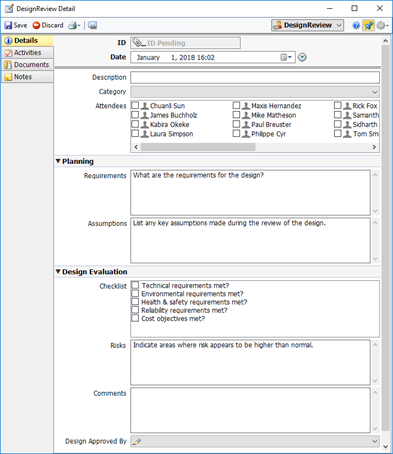Image resolution: width=393 pixels, height=454 pixels.
Task: Click the person icon beside Sidharth
Action: 347,125
